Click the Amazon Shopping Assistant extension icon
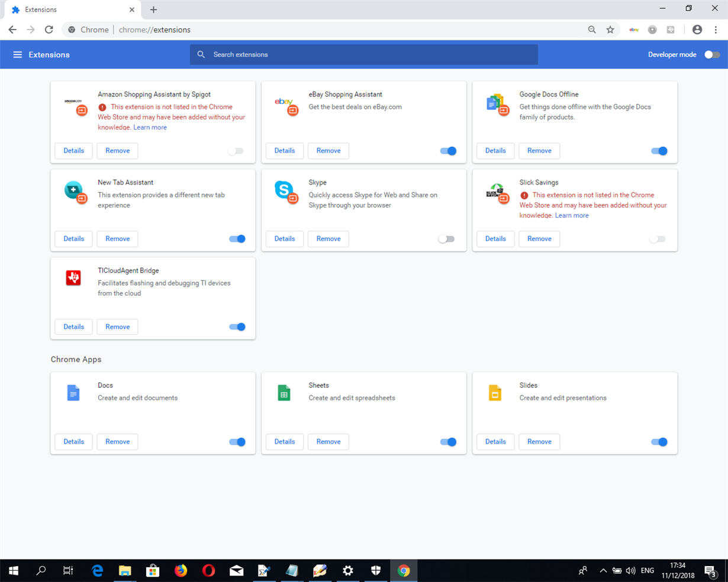The height and width of the screenshot is (582, 728). tap(75, 105)
